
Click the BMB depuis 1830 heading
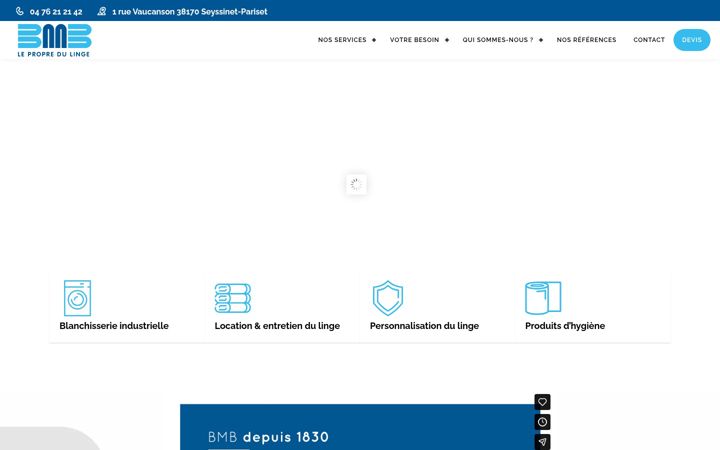pyautogui.click(x=268, y=437)
